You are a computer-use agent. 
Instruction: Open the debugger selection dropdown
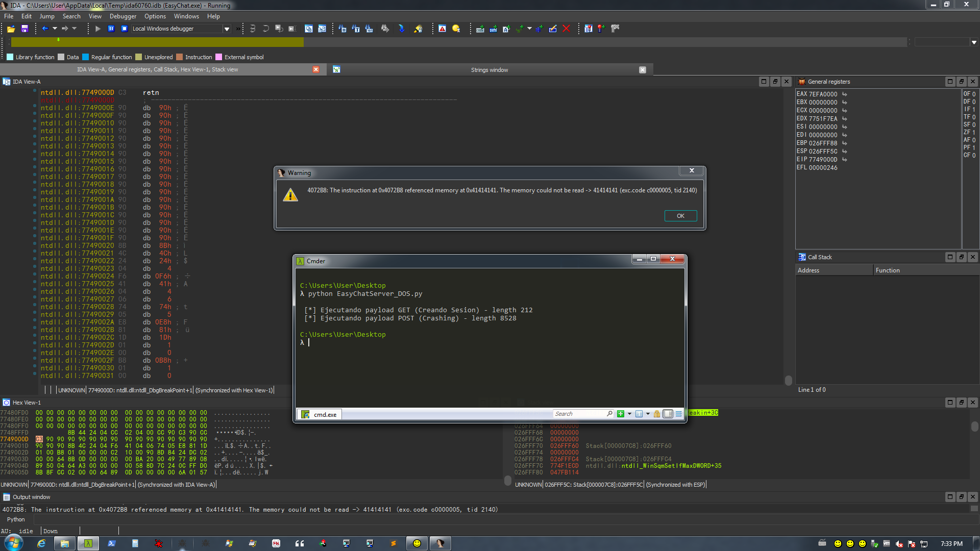[x=227, y=29]
